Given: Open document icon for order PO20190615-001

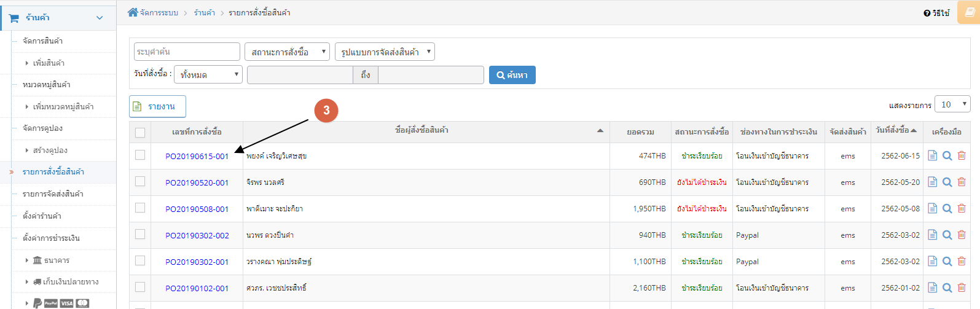Looking at the screenshot, I should coord(933,156).
